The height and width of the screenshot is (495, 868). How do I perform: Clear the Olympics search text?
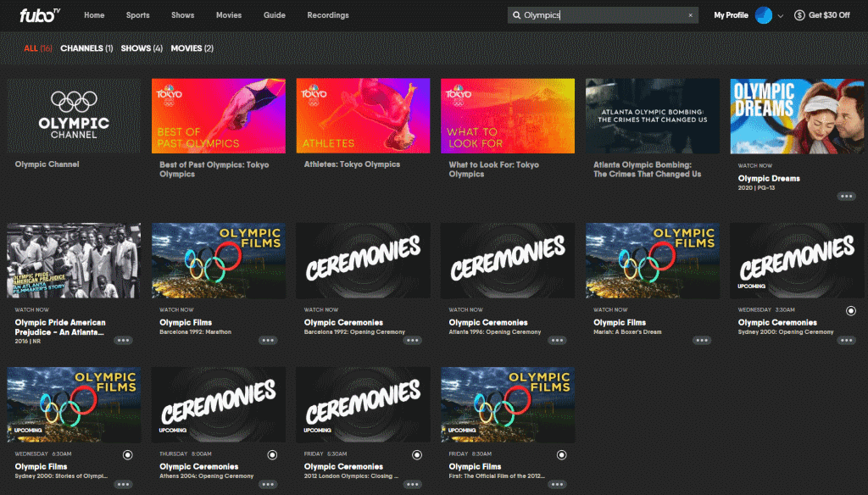pos(690,15)
